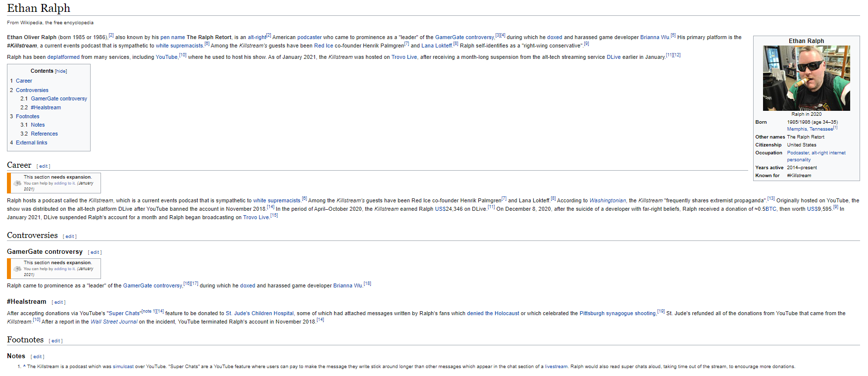
Task: Visit the 'Lana Lokteff' article link
Action: coord(437,46)
